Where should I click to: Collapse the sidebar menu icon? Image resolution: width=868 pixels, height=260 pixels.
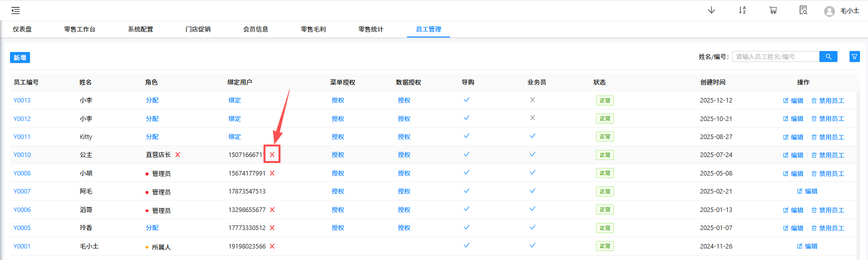(x=15, y=10)
